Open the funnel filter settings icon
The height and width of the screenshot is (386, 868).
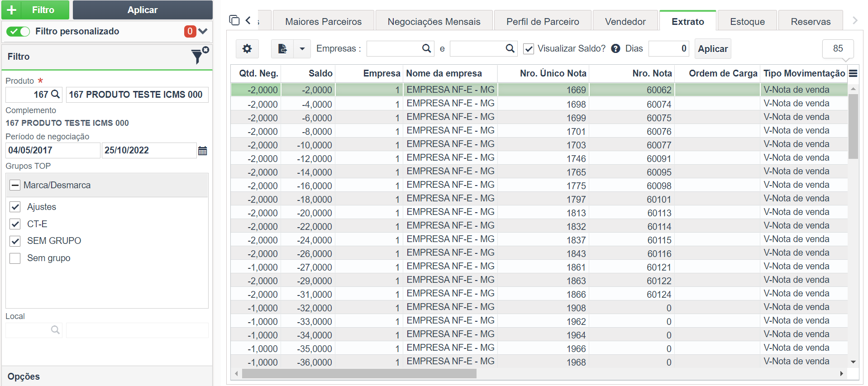tap(200, 56)
